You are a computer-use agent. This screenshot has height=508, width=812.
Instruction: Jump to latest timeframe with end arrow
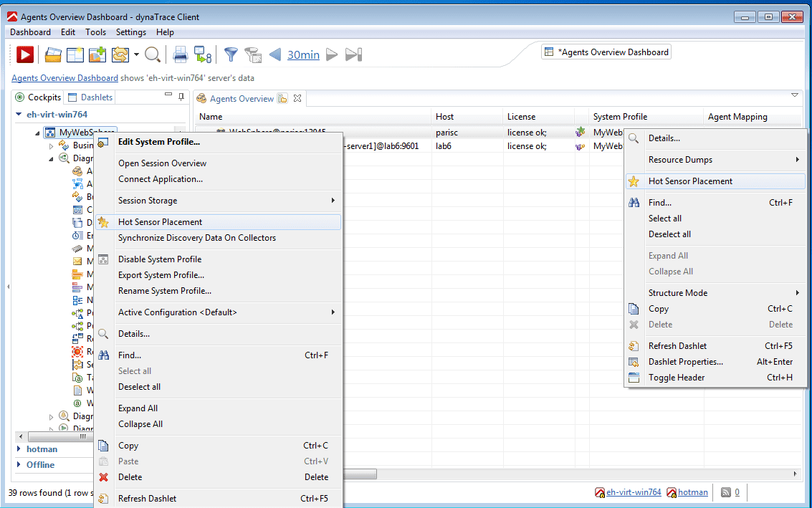coord(354,54)
